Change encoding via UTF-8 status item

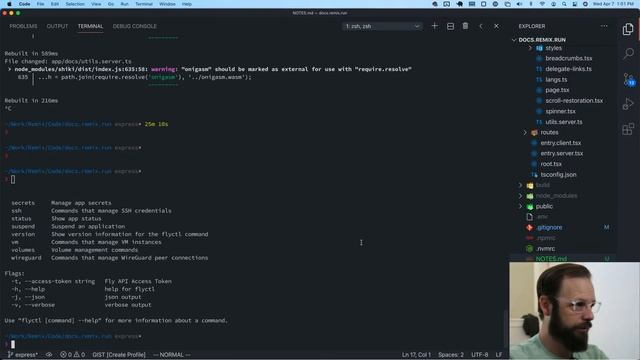click(480, 355)
